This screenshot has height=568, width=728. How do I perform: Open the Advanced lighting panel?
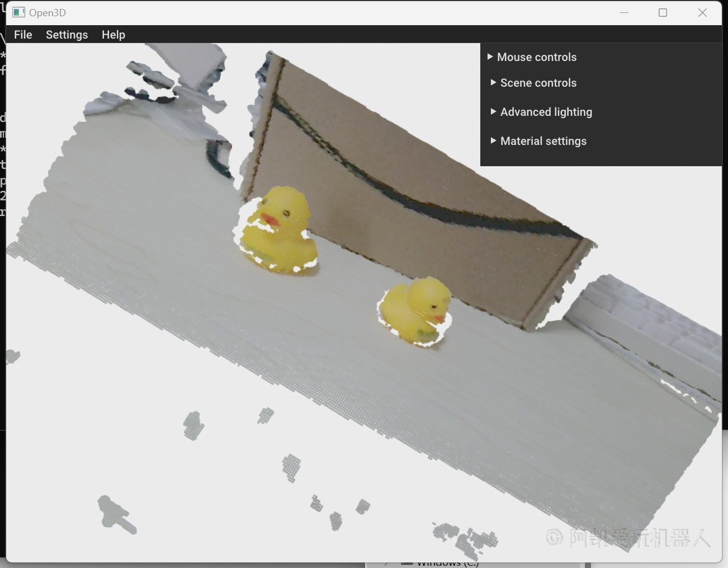pyautogui.click(x=546, y=112)
